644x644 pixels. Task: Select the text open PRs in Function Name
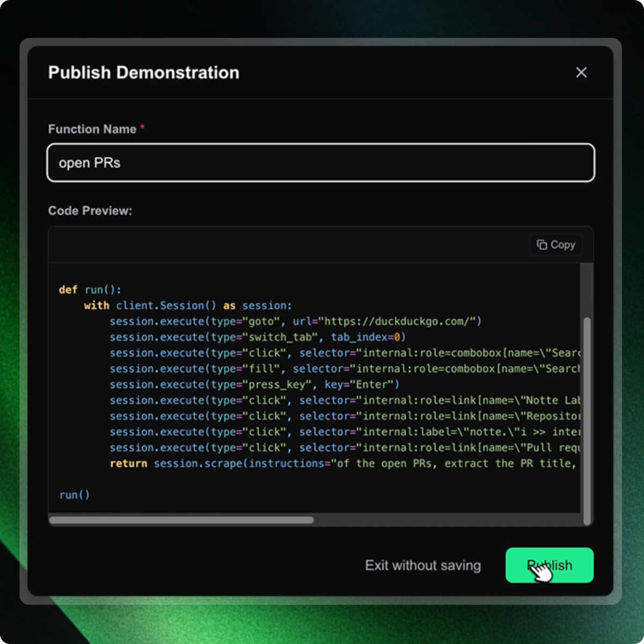[x=89, y=163]
